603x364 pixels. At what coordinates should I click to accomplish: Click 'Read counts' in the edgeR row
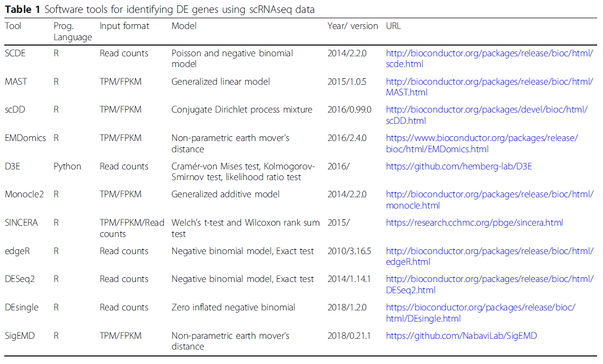(x=124, y=251)
